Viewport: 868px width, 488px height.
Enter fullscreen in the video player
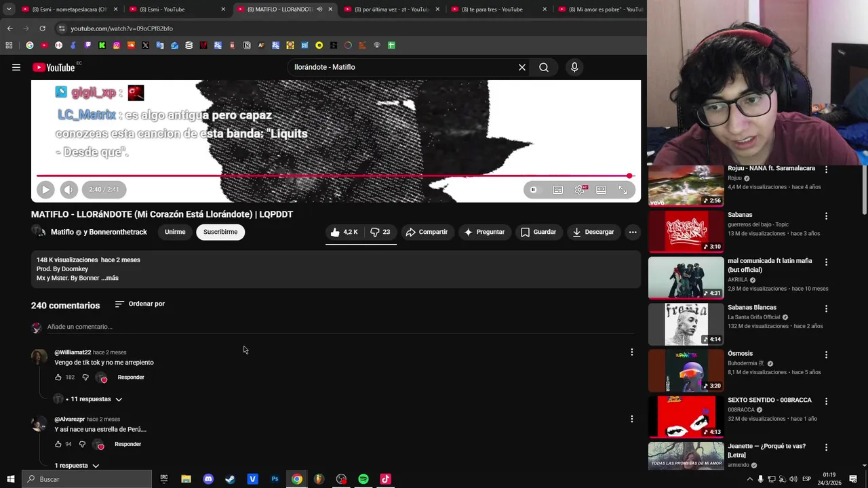(623, 190)
